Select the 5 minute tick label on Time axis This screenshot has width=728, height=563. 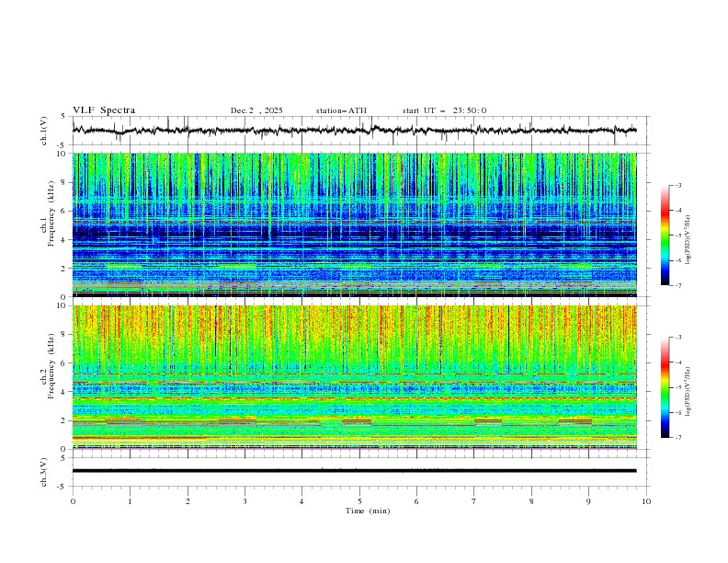[x=359, y=500]
